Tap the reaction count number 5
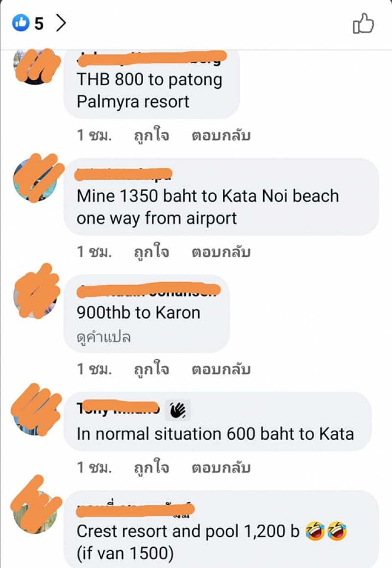Viewport: 392px width, 568px height. pyautogui.click(x=39, y=24)
